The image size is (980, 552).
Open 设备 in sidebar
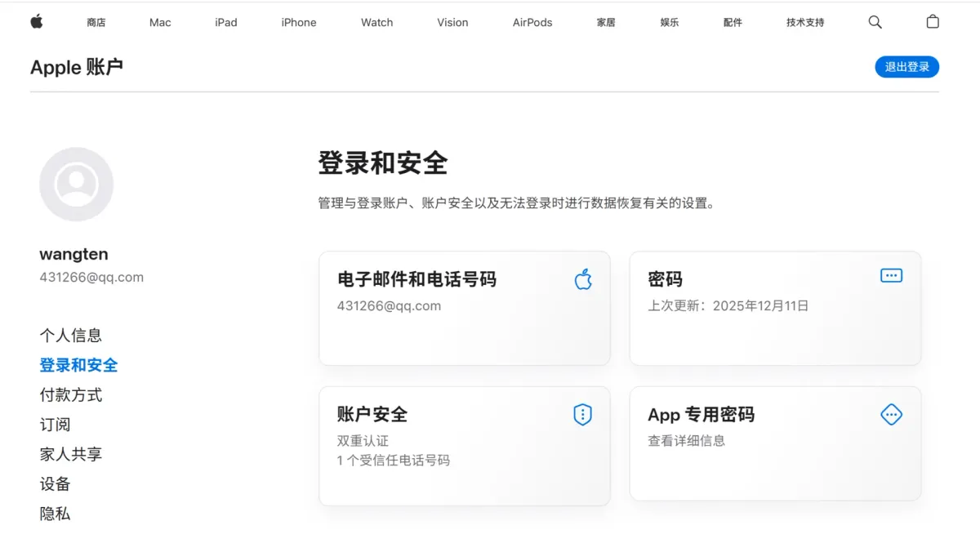pyautogui.click(x=55, y=484)
